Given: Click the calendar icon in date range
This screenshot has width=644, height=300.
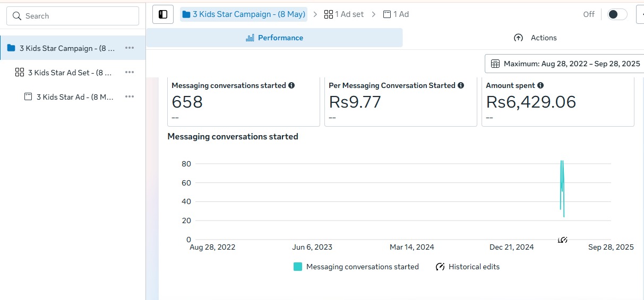Looking at the screenshot, I should [495, 64].
